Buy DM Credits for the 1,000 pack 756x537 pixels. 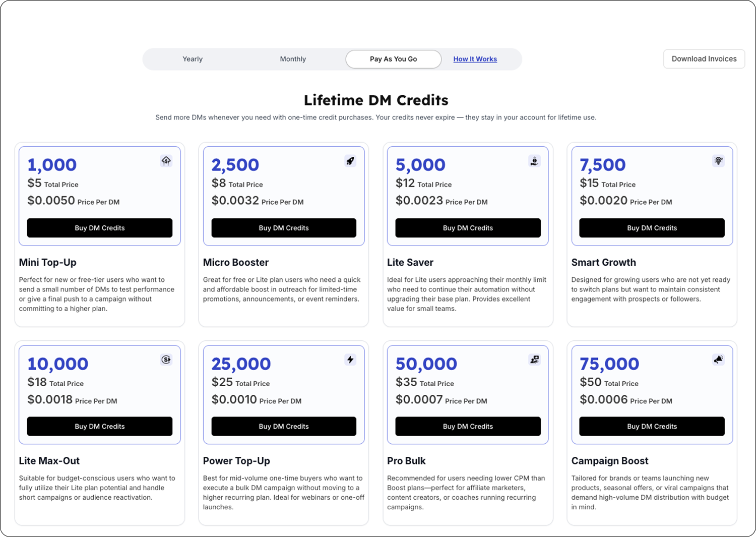pos(100,228)
